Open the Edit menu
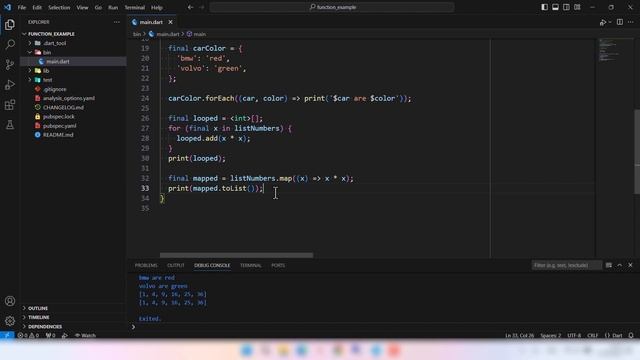Screen dimensions: 640x360 [x=37, y=7]
